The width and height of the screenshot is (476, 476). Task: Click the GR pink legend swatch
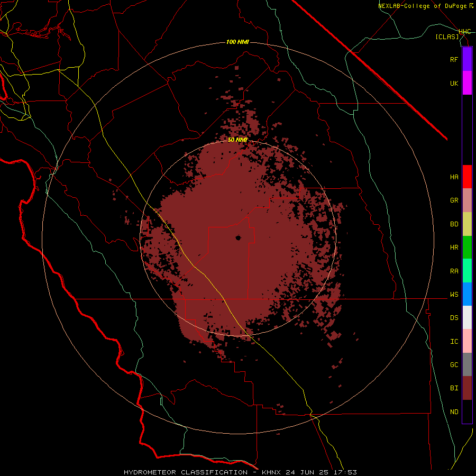tap(467, 200)
